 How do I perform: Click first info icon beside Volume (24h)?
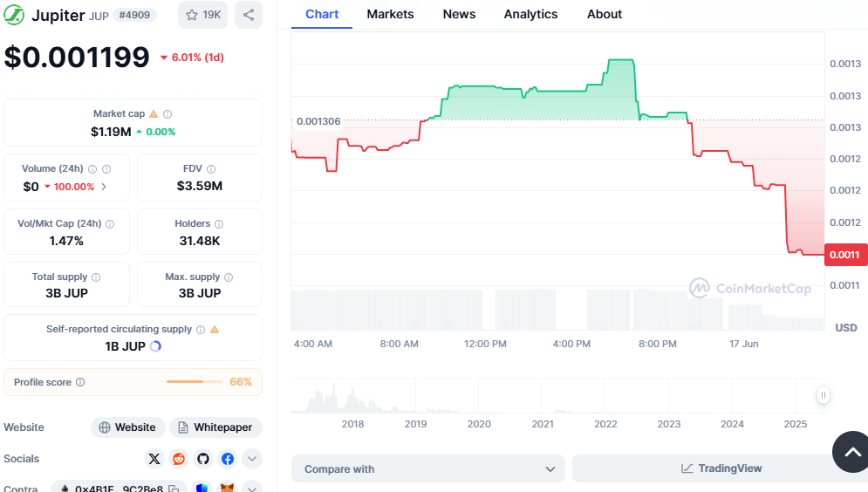pos(92,168)
